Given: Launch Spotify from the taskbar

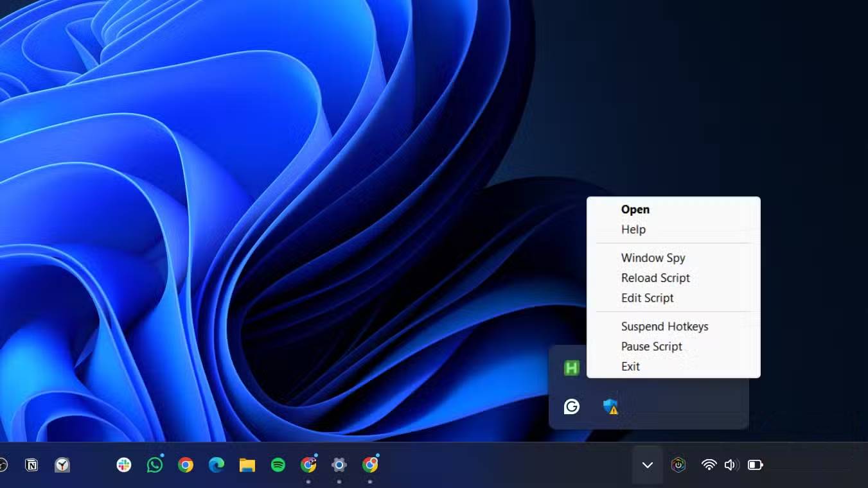Looking at the screenshot, I should tap(278, 465).
